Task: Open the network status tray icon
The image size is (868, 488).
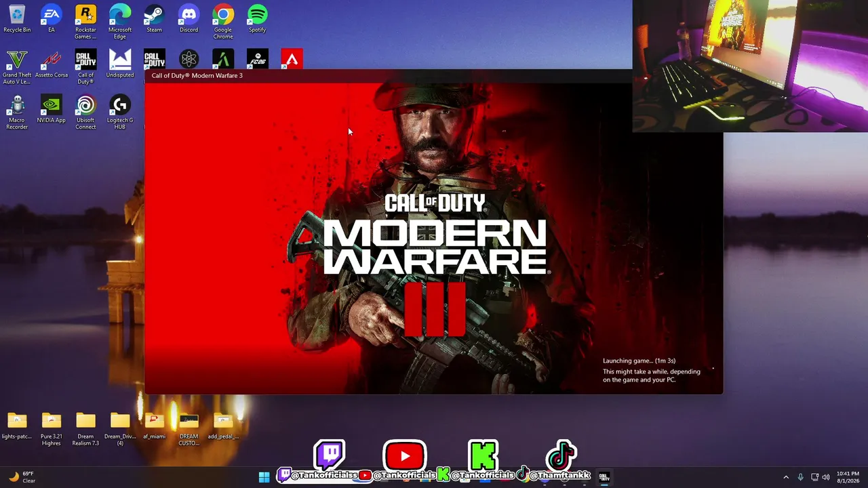Action: click(814, 477)
